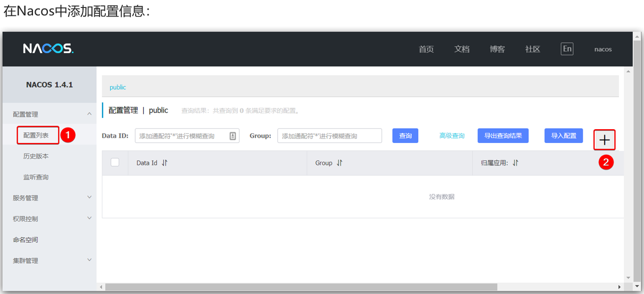Image resolution: width=644 pixels, height=294 pixels.
Task: Tick the select-all checkbox in table header
Action: (115, 162)
